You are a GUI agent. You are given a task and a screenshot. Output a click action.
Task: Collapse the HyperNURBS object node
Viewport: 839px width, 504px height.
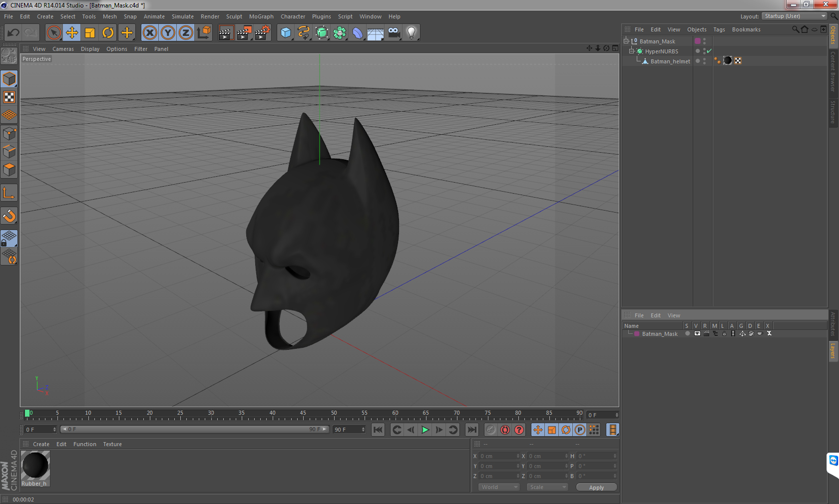pyautogui.click(x=631, y=51)
